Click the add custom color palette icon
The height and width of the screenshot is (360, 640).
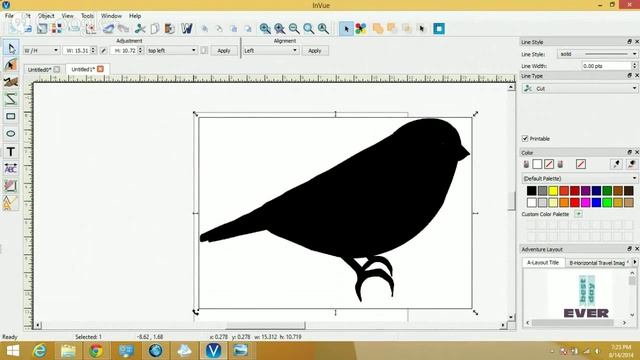578,214
